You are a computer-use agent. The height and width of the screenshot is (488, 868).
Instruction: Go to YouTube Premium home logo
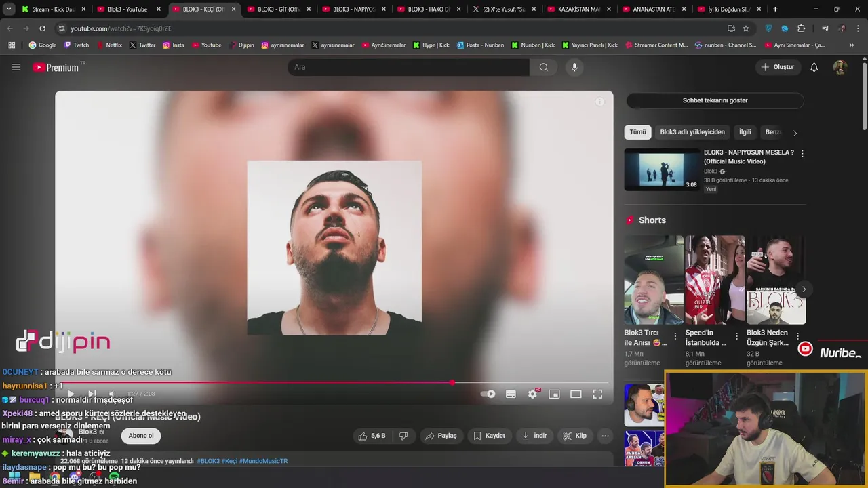tap(58, 67)
